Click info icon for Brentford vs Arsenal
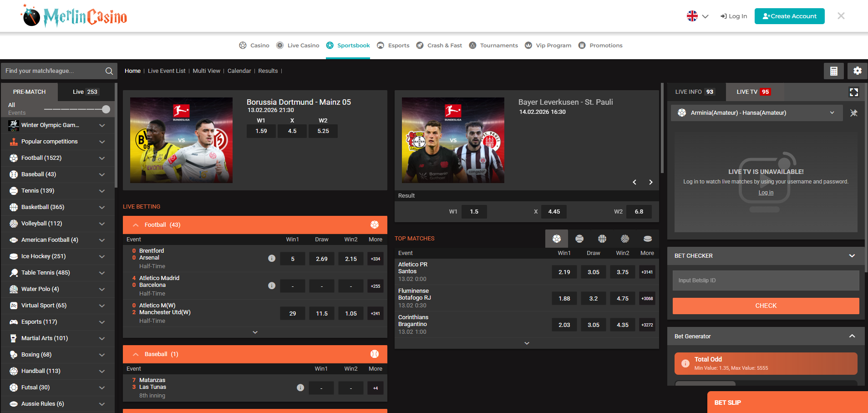This screenshot has height=413, width=868. click(x=272, y=258)
